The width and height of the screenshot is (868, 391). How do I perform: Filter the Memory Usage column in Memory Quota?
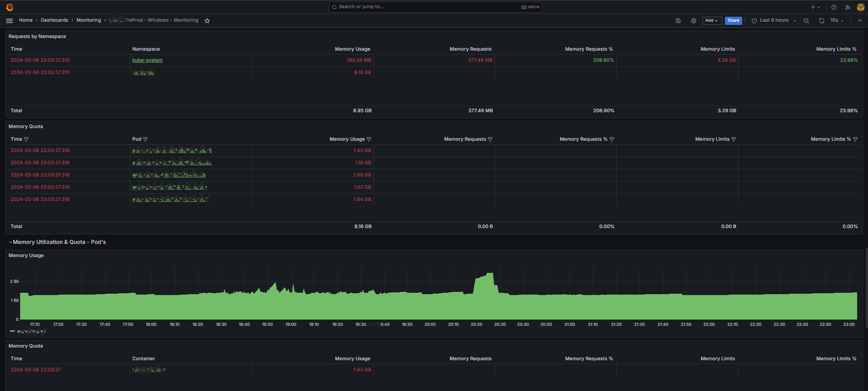[369, 139]
